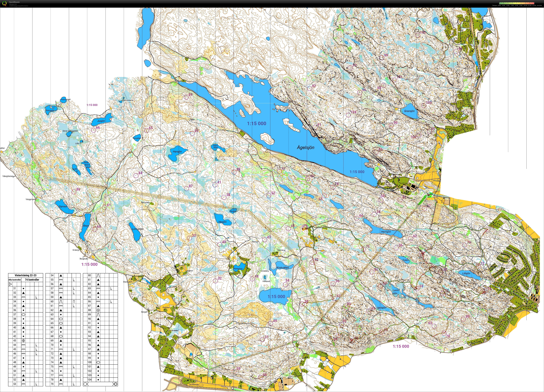Image resolution: width=544 pixels, height=392 pixels.
Task: Click the 'Sarven' lake label
Action: [x=63, y=206]
